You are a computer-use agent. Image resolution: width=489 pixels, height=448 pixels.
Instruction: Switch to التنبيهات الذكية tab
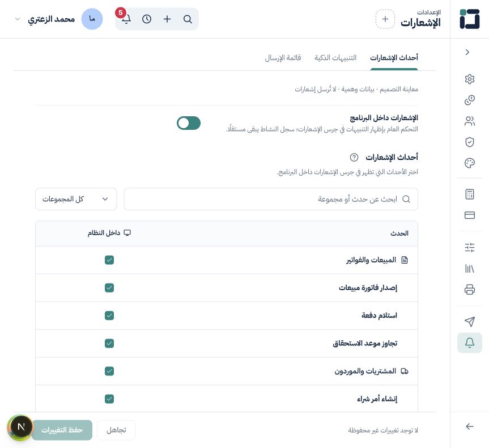click(335, 58)
